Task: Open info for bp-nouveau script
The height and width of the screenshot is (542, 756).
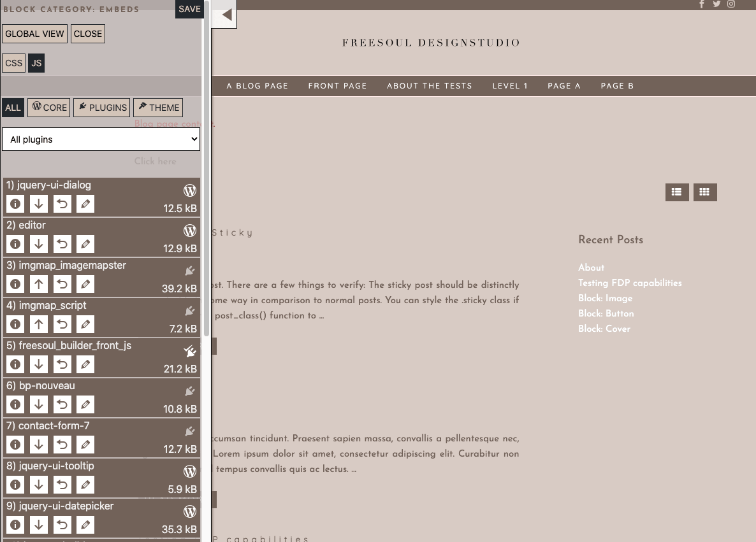Action: [15, 404]
